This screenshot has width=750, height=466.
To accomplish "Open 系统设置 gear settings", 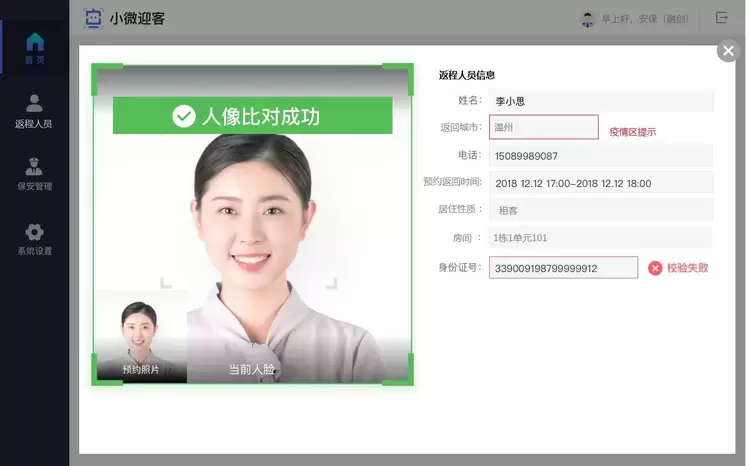I will [34, 239].
